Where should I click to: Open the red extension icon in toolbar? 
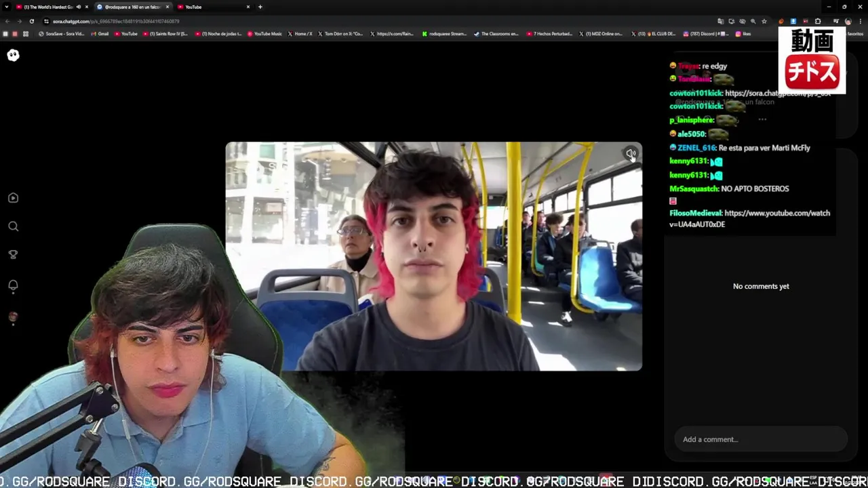click(806, 21)
